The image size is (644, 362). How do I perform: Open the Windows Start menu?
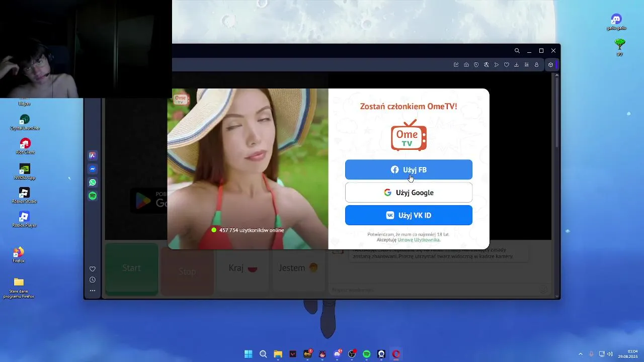tap(248, 354)
